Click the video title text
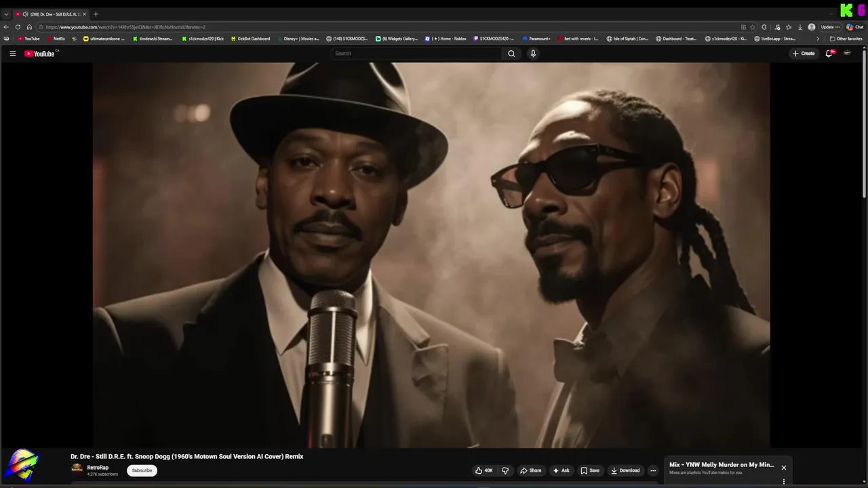Screen dimensions: 868x488 [x=187, y=456]
